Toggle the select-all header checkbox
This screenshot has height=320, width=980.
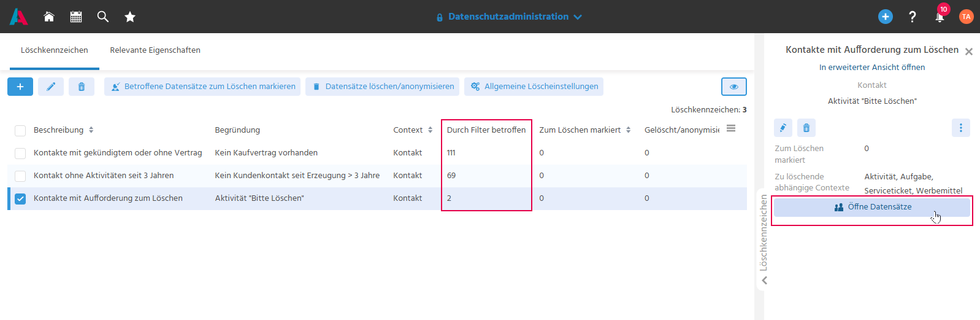tap(20, 130)
